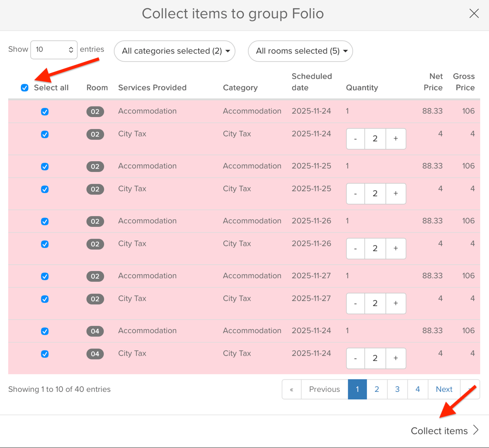Click the 2025-11-27 date in Accommodation row

[x=311, y=276]
